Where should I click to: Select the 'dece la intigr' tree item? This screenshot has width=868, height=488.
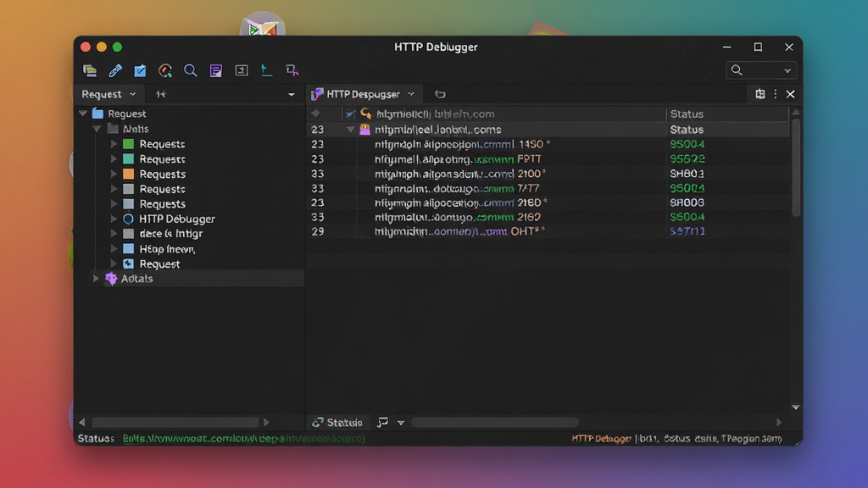[x=170, y=234]
